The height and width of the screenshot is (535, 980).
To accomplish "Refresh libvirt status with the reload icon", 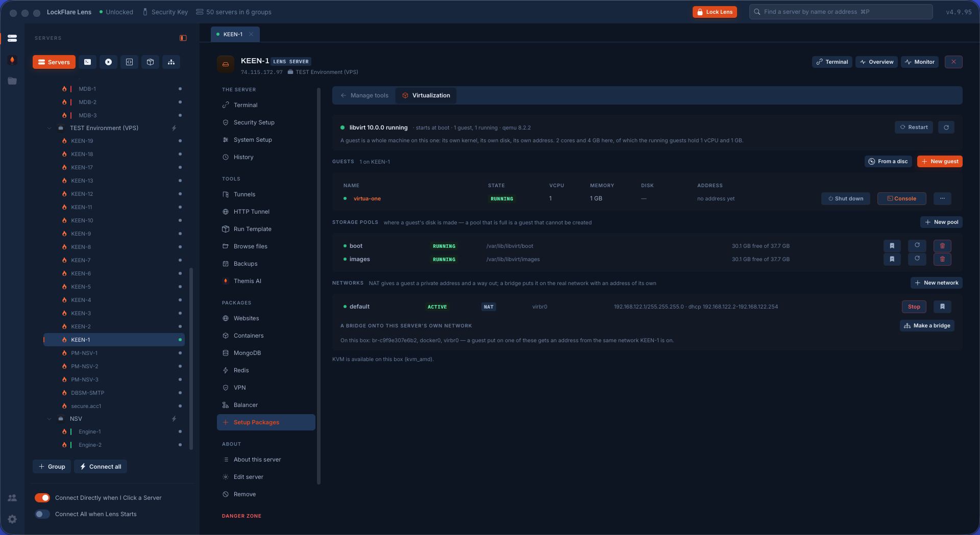I will [x=946, y=128].
